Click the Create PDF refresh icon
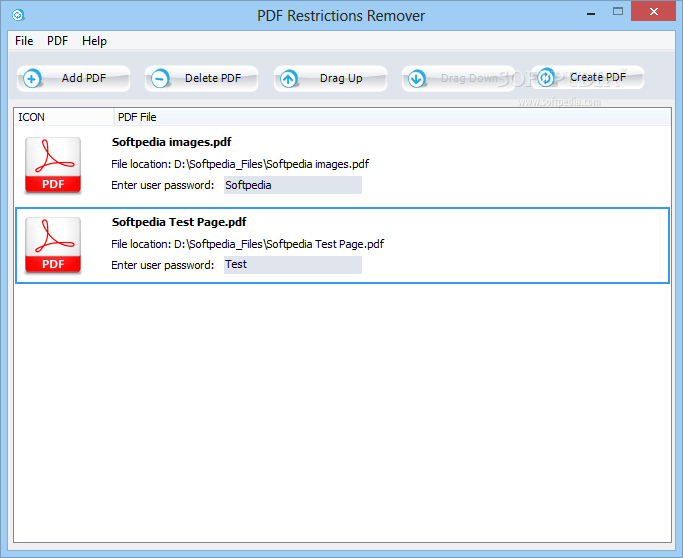Image resolution: width=683 pixels, height=558 pixels. [x=545, y=78]
